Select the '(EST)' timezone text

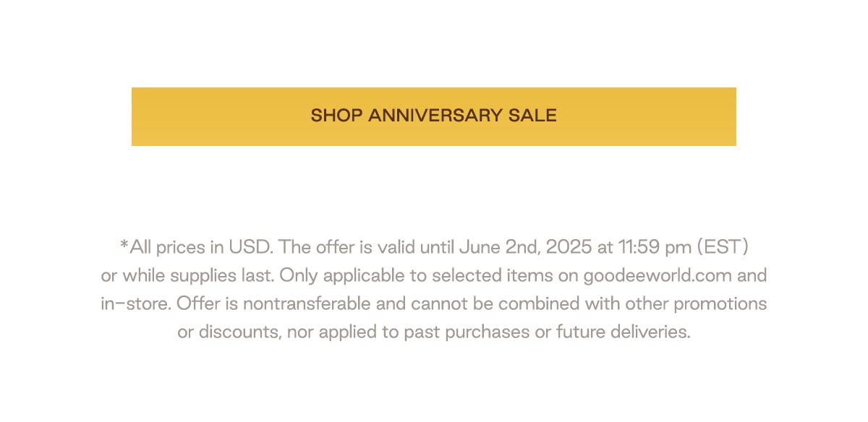click(x=722, y=247)
